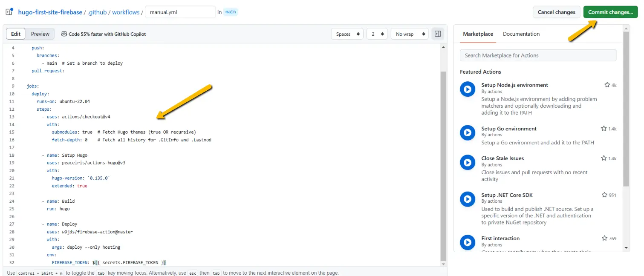This screenshot has height=276, width=644.
Task: Open the Spaces indentation mode dropdown
Action: [x=347, y=34]
